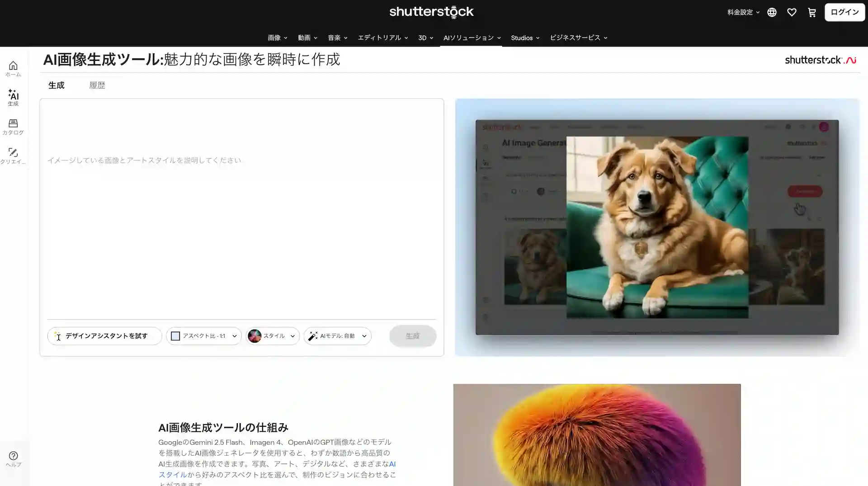Open the Catalog icon in the sidebar

[x=13, y=127]
